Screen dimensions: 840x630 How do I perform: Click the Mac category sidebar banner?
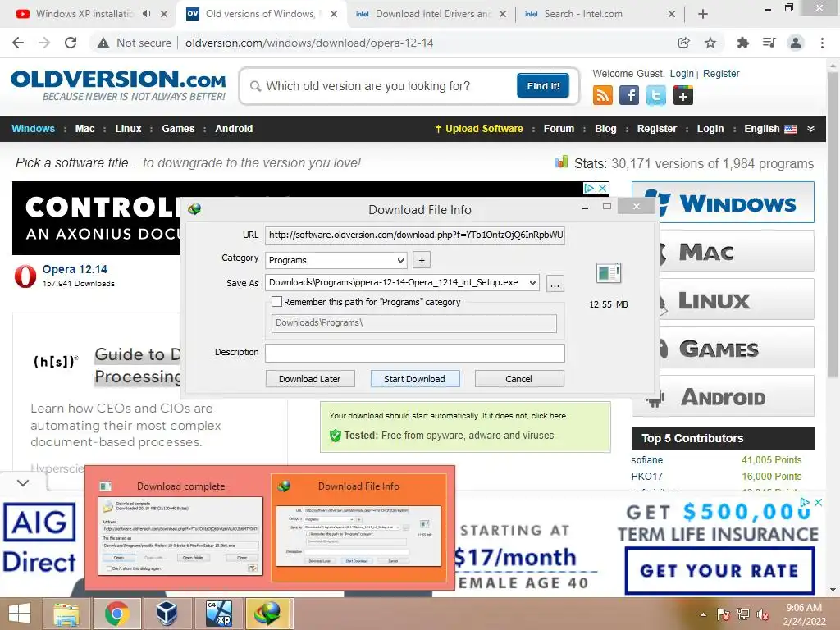point(724,252)
